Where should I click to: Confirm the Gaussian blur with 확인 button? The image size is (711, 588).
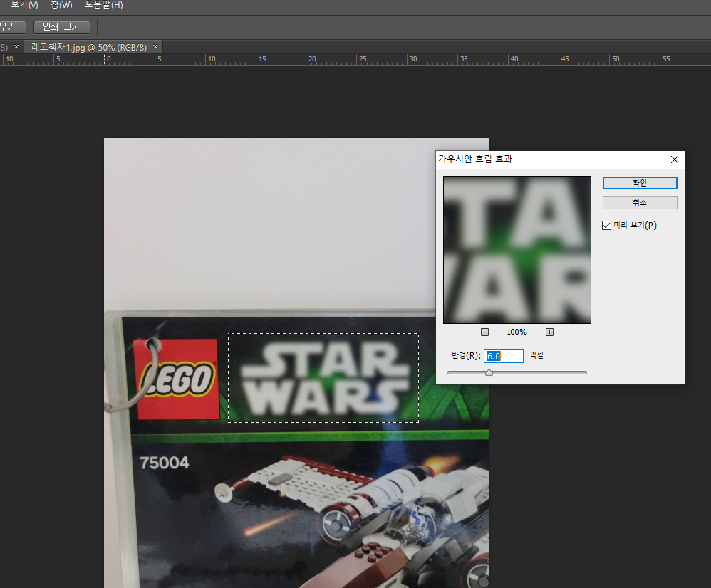click(639, 183)
